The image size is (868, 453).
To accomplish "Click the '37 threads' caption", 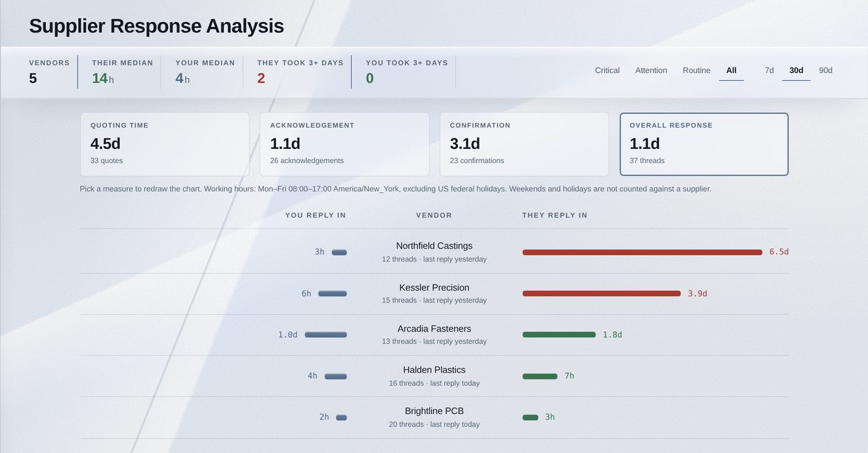I will [647, 161].
